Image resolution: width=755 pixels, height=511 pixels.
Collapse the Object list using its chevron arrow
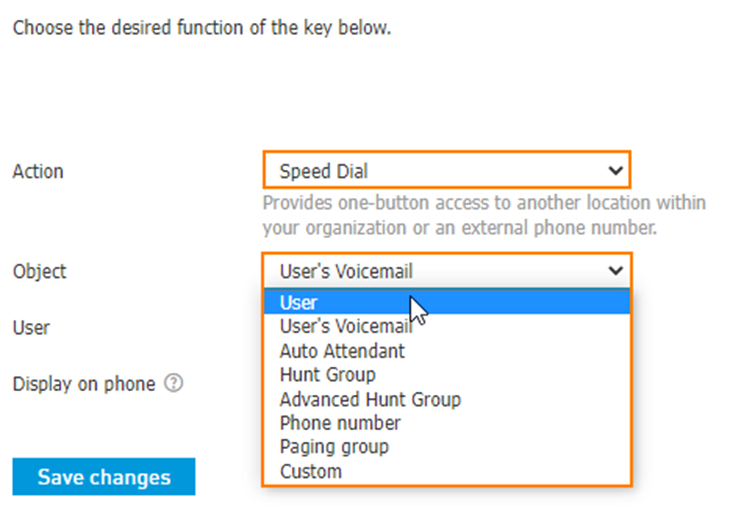(615, 271)
